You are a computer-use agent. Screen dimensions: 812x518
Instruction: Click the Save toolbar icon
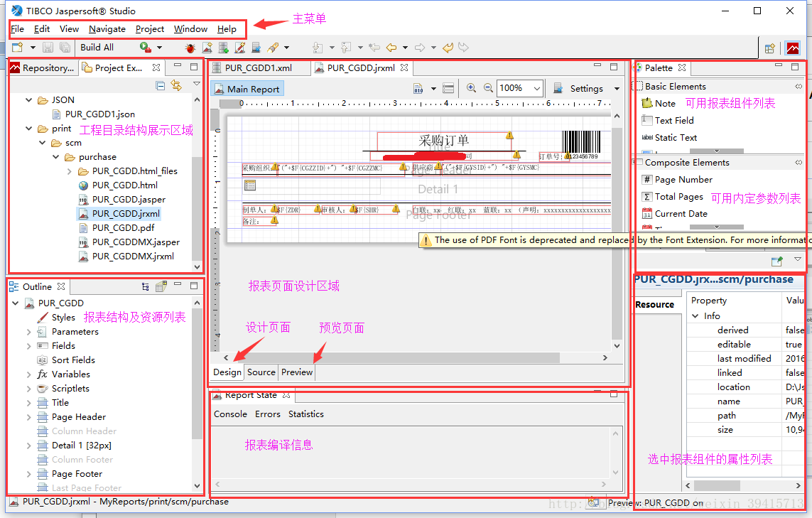point(48,48)
